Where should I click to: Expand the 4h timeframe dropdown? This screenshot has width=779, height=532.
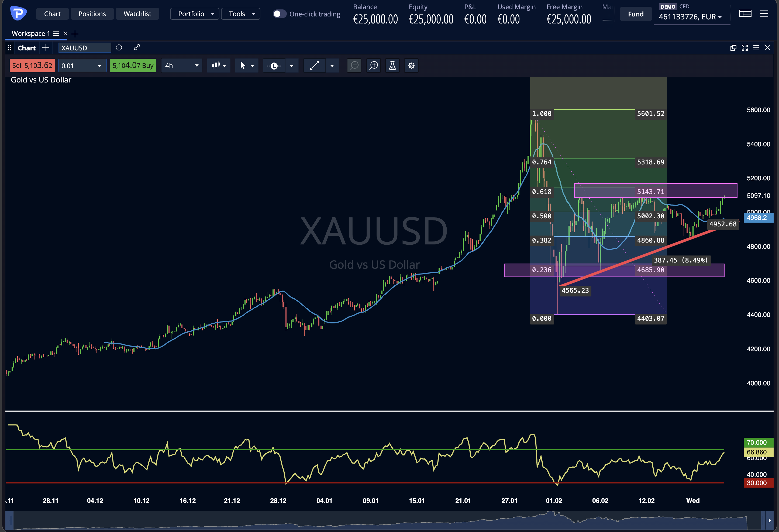[x=182, y=65]
